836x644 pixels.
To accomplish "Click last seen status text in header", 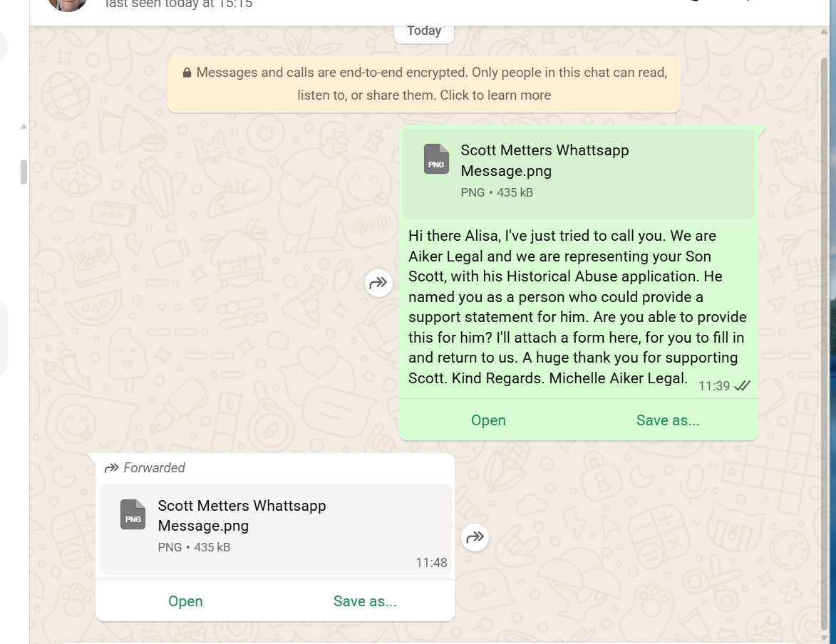I will [179, 4].
